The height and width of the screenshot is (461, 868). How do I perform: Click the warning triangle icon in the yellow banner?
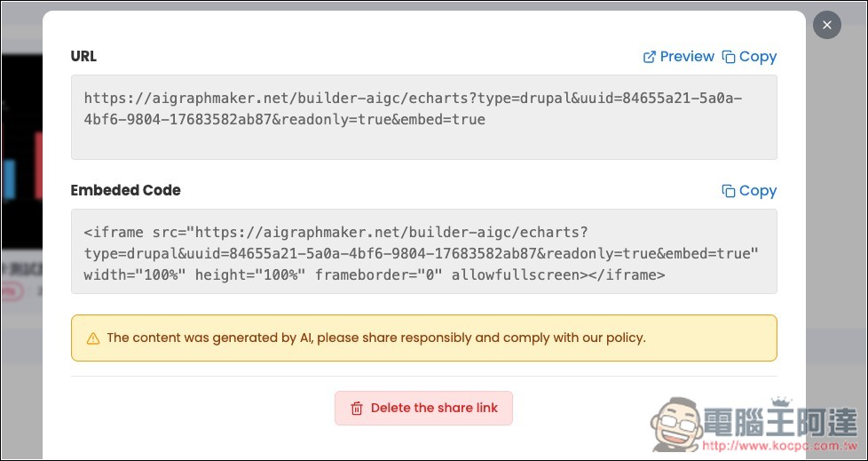coord(93,338)
